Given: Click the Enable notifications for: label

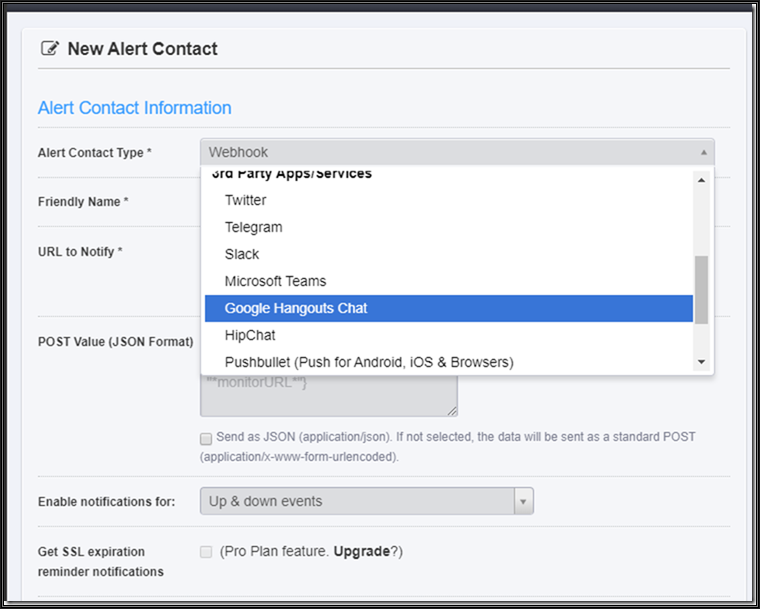Looking at the screenshot, I should click(x=107, y=501).
